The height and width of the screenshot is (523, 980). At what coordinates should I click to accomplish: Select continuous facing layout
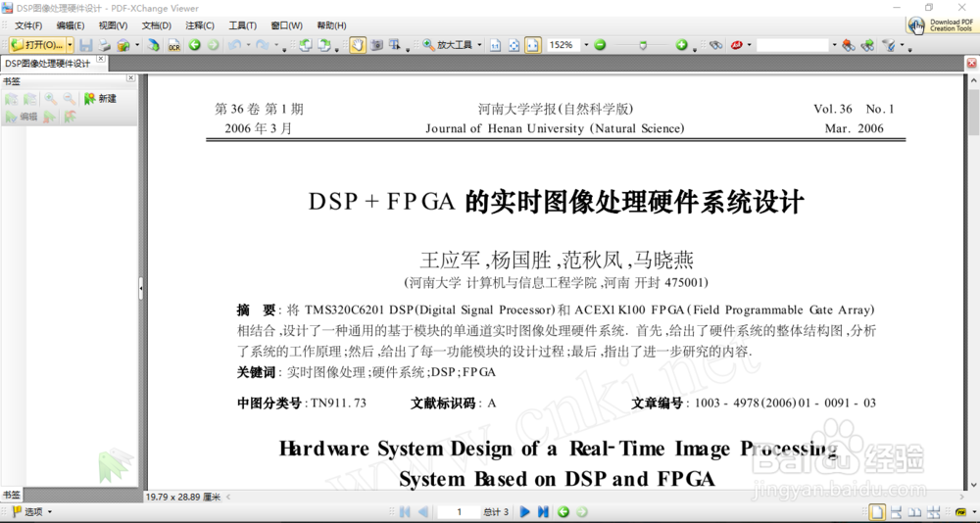pos(933,512)
